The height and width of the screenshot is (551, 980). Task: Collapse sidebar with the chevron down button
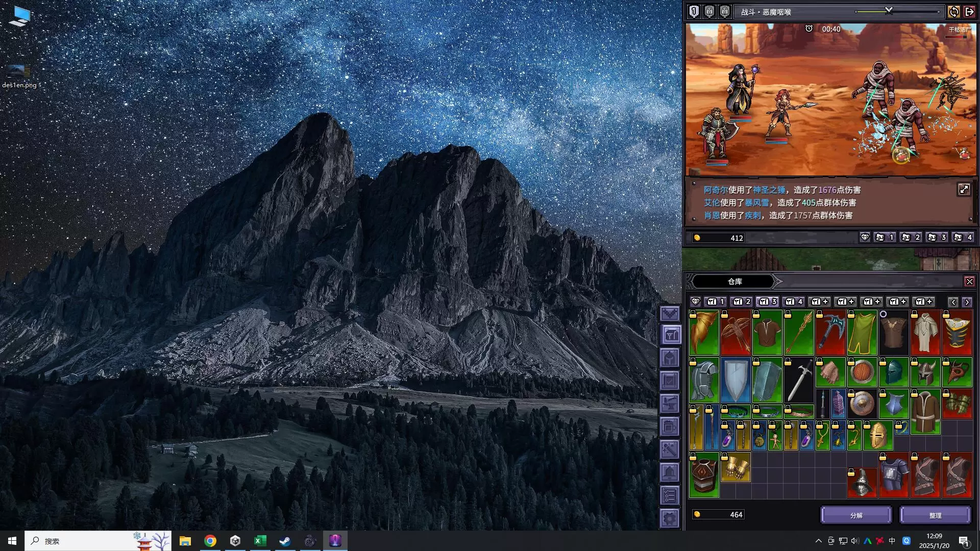(670, 313)
